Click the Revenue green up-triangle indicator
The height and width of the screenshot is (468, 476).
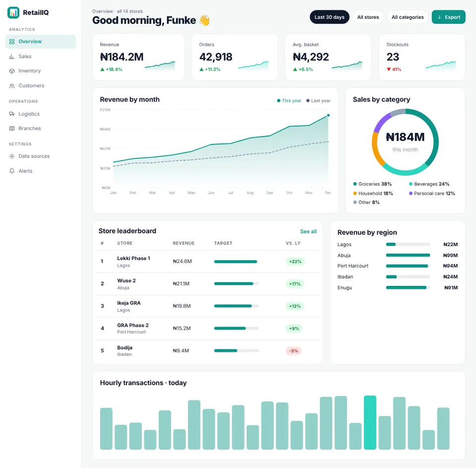coord(102,69)
